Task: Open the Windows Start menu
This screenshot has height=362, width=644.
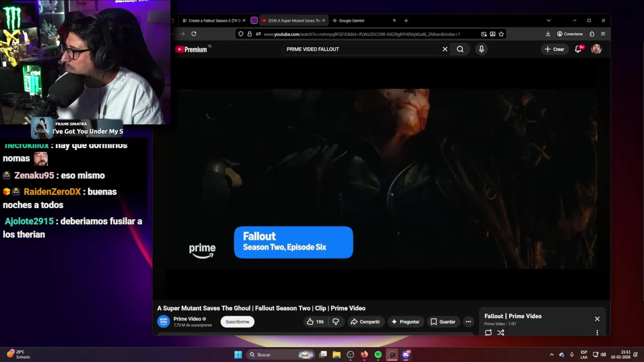Action: coord(238,354)
